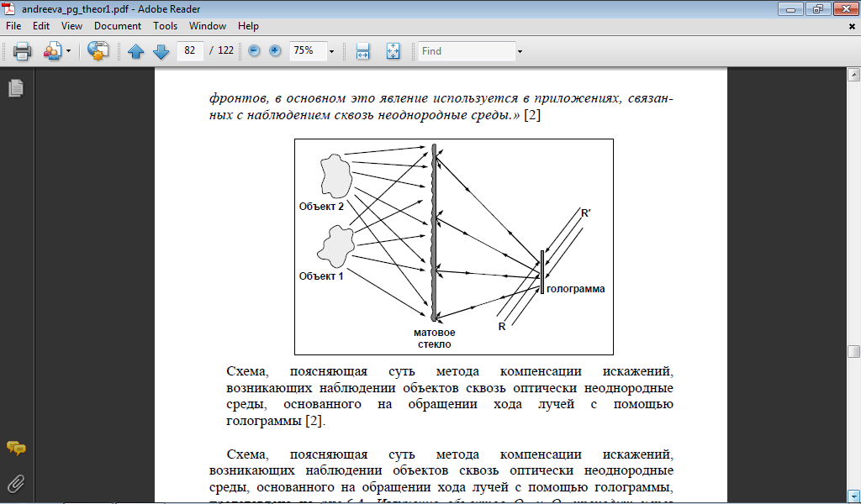Close the document with menu bar X

click(x=853, y=26)
